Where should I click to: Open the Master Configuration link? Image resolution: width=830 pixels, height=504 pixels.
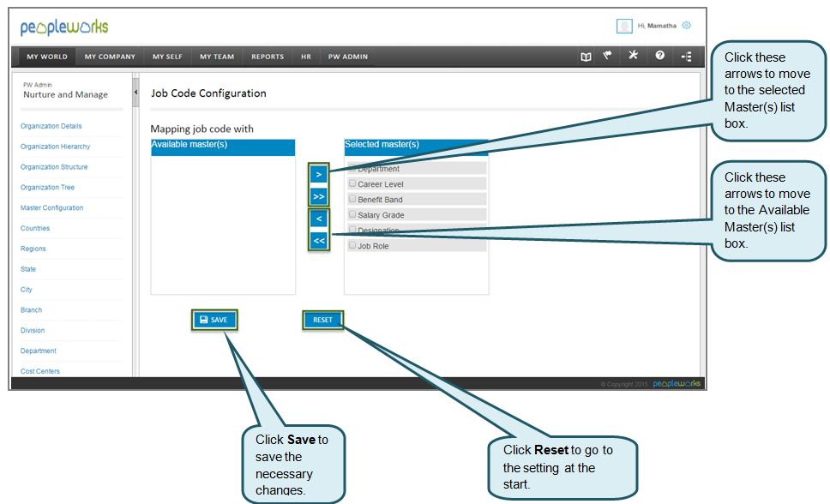[x=51, y=208]
